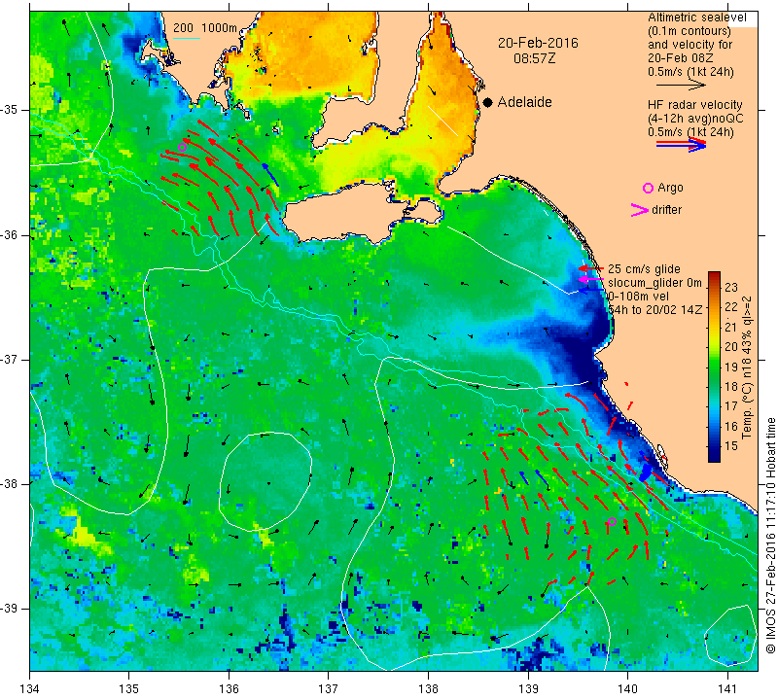Click the 'slocum_glider 0m' label
The height and width of the screenshot is (700, 778).
pyautogui.click(x=654, y=283)
